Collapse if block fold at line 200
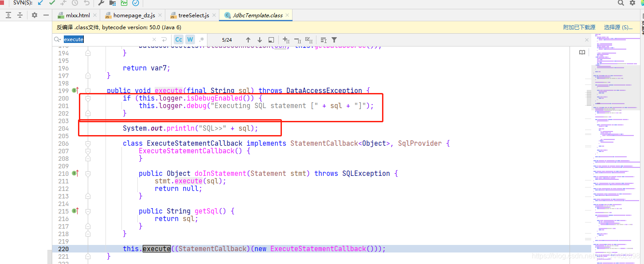 [88, 98]
